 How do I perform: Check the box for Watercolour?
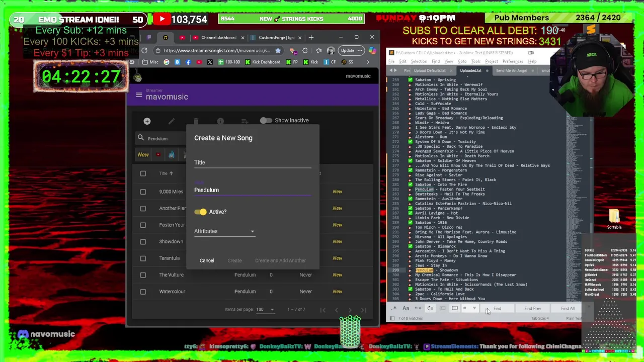(x=143, y=291)
